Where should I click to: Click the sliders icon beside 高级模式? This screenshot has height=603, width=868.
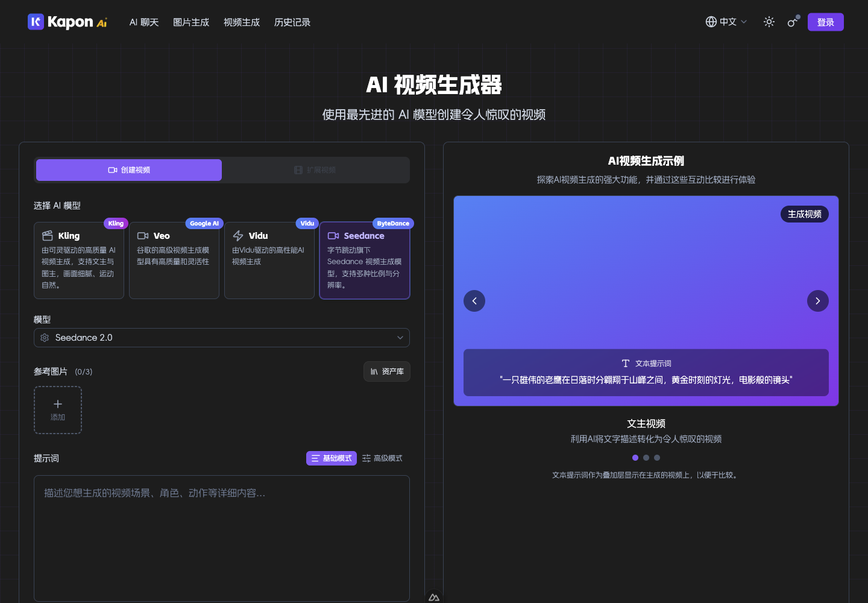[x=366, y=458]
